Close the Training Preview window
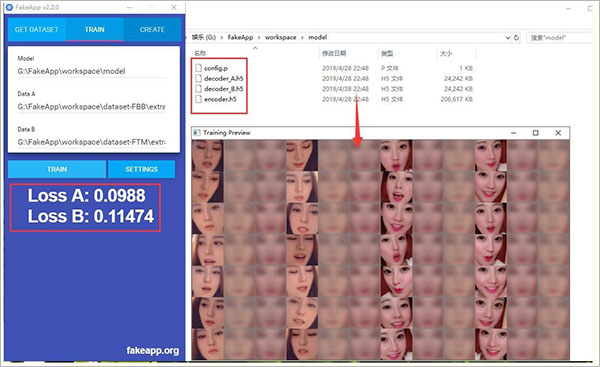600x367 pixels. click(x=558, y=133)
